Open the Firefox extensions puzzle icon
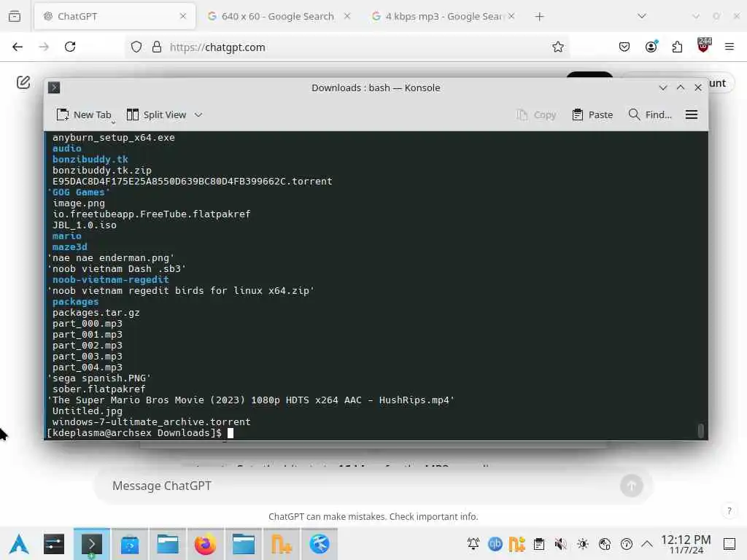Screen dimensions: 747x560 click(x=677, y=47)
